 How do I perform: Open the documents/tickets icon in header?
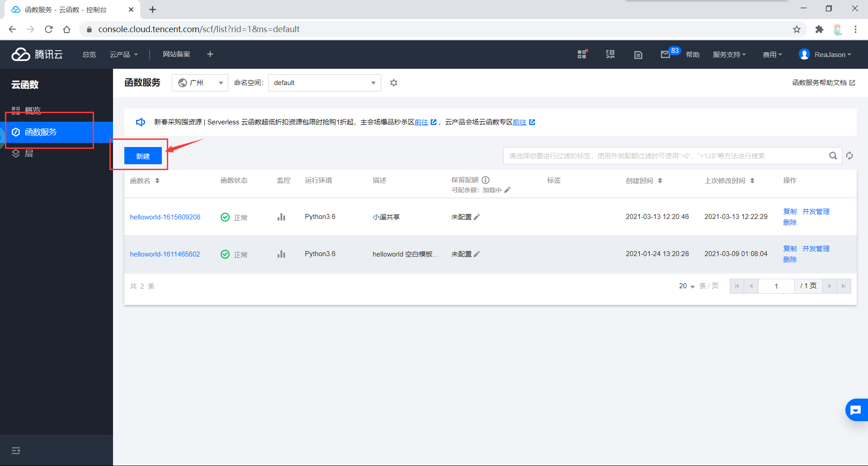click(638, 55)
